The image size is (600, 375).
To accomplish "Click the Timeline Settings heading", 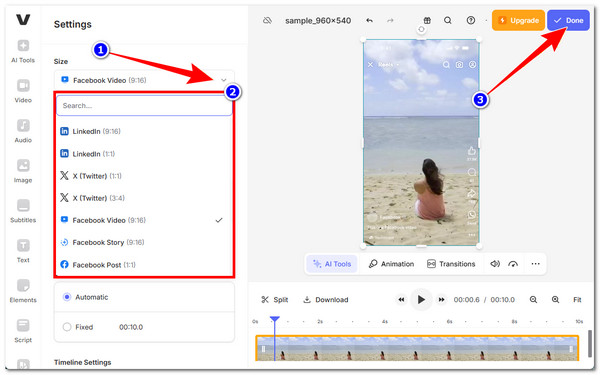I will click(82, 362).
